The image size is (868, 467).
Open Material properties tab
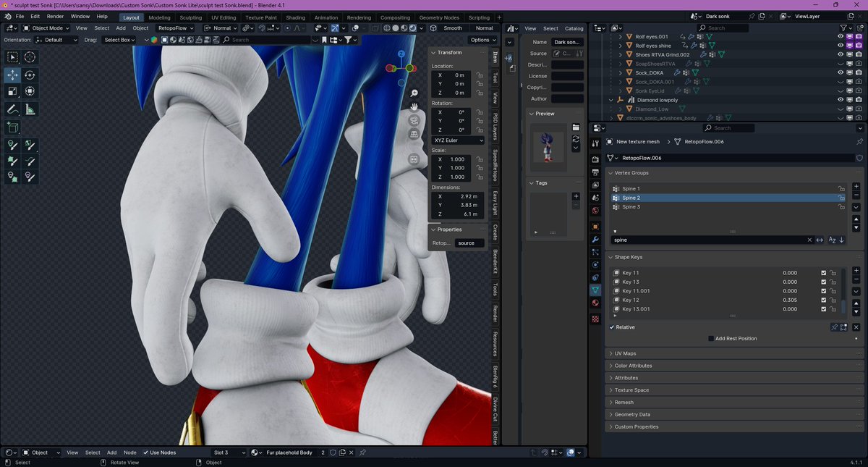(x=595, y=303)
